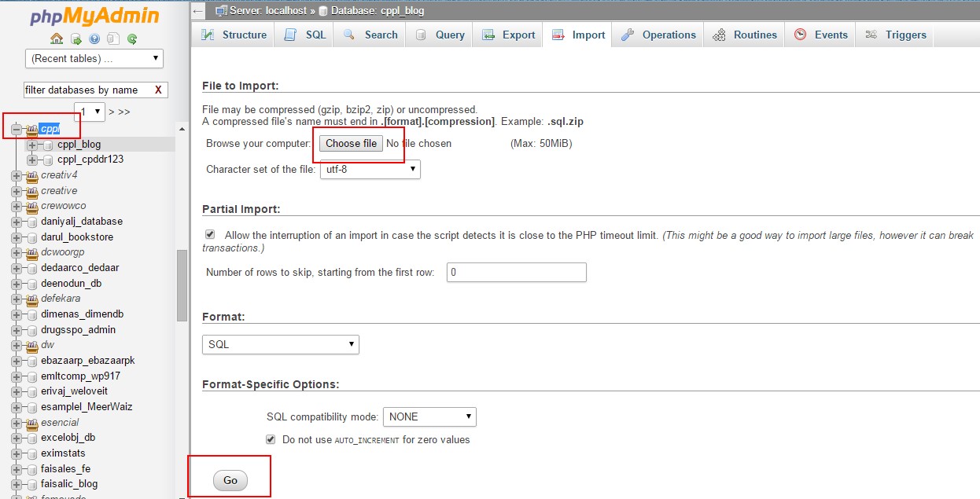Screen dimensions: 980x499
Task: Reload the navigation panel with green refresh icon
Action: 132,39
